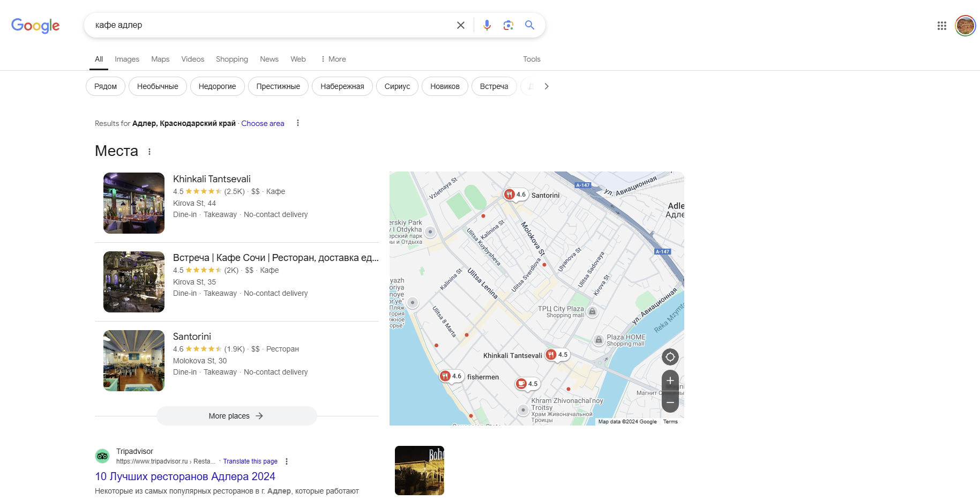Apply the Новиков filter chip
The image size is (980, 500).
pos(445,86)
